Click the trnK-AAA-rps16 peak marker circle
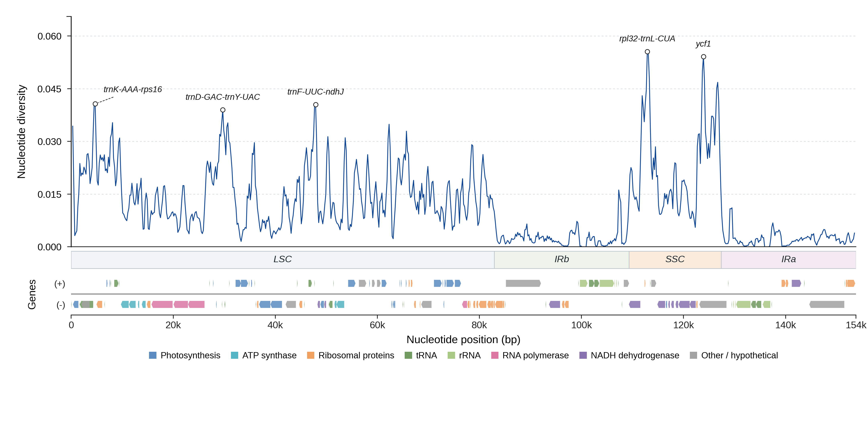 pyautogui.click(x=95, y=104)
